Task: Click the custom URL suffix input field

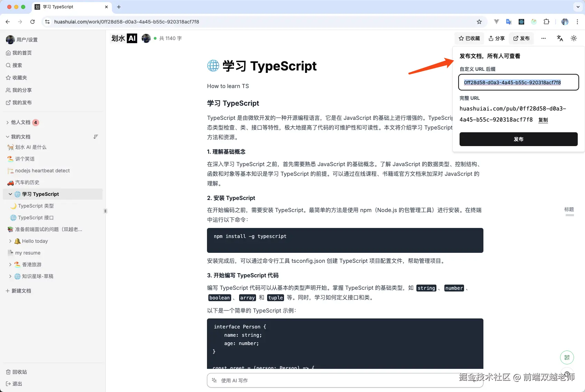Action: (518, 82)
